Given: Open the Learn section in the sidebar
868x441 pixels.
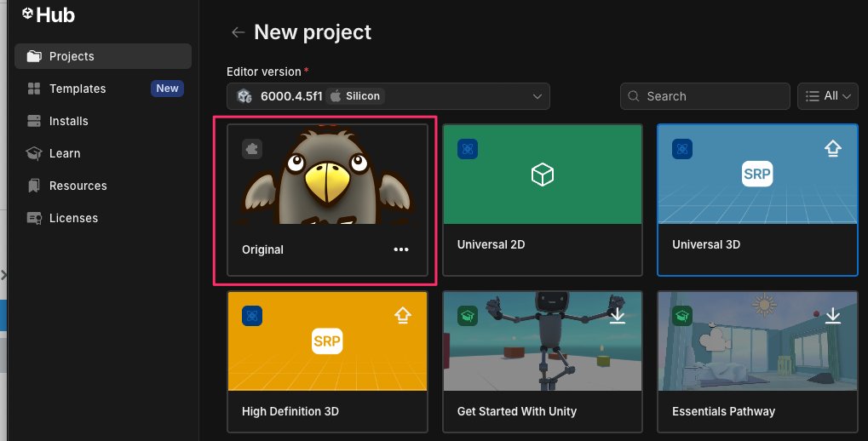Looking at the screenshot, I should (x=103, y=153).
